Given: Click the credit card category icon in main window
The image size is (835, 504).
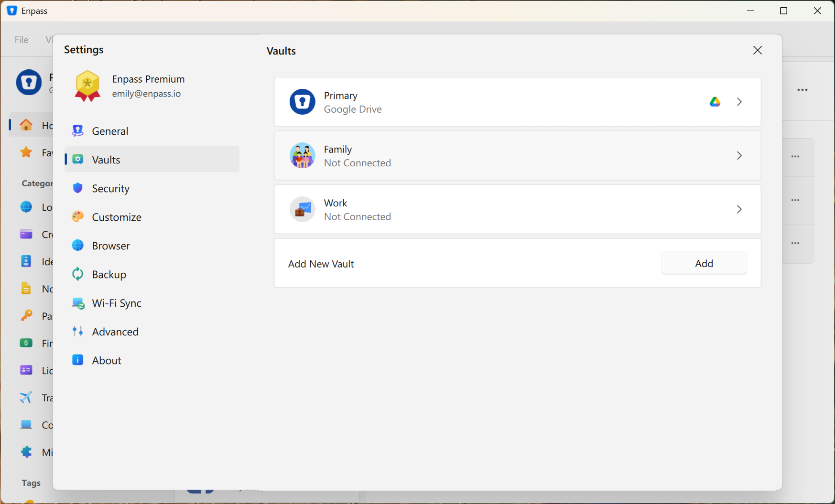Looking at the screenshot, I should point(26,234).
